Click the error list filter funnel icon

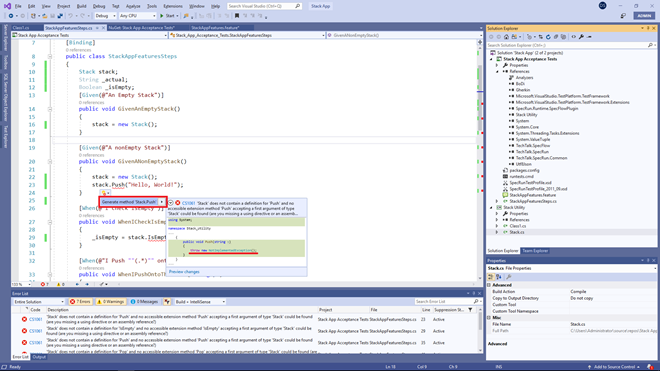pos(470,310)
